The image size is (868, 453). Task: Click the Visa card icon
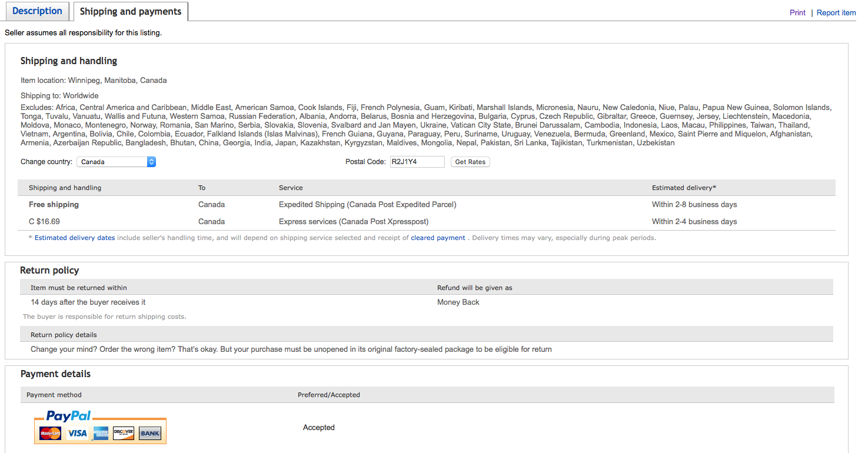[x=77, y=434]
